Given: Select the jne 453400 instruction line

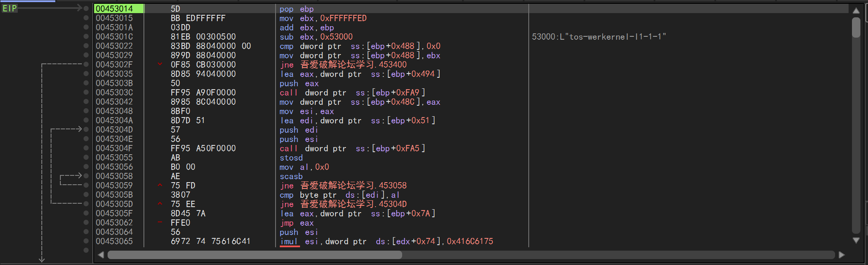Looking at the screenshot, I should (x=343, y=65).
